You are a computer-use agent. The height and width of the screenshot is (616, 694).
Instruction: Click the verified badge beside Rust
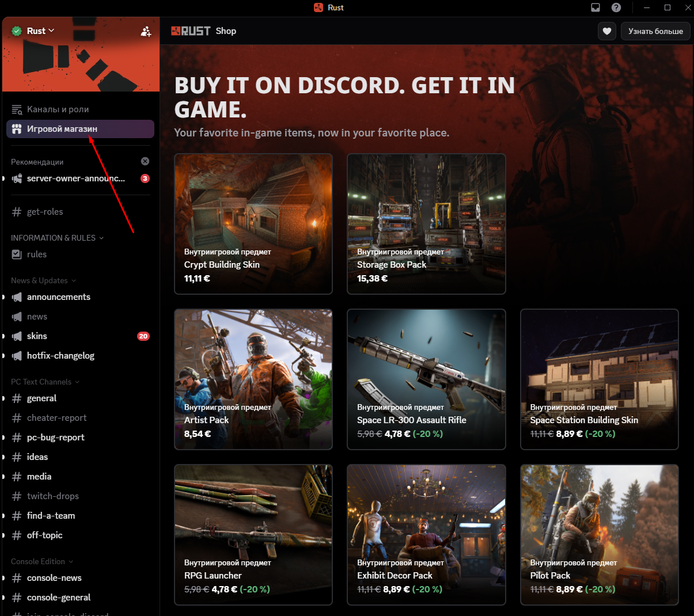point(17,31)
